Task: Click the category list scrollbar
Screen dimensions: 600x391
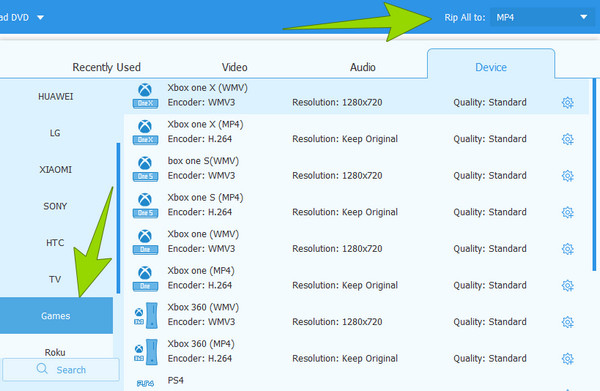Action: (x=118, y=218)
